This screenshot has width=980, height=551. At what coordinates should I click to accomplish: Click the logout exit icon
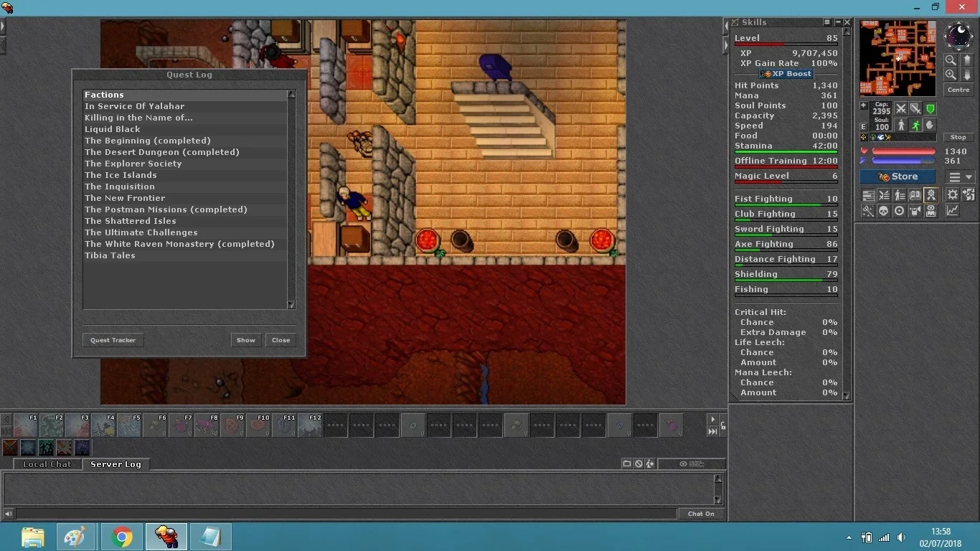[969, 195]
